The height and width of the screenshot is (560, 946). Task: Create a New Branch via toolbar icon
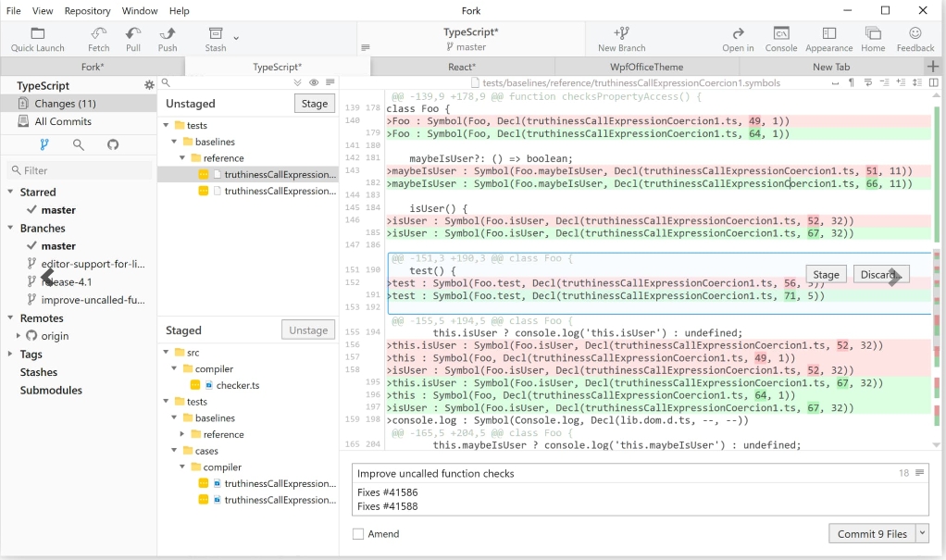coord(621,34)
